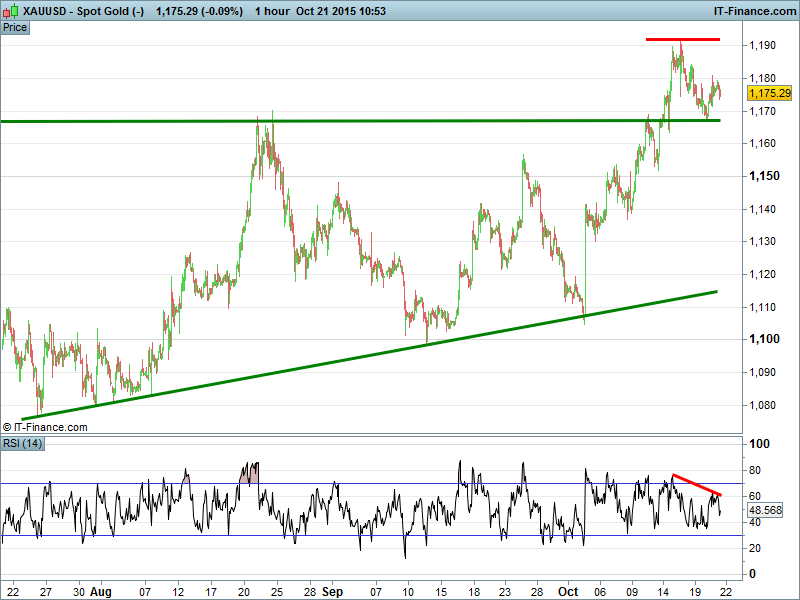Click the IT-Finance.com link at top right
800x600 pixels.
coord(752,9)
